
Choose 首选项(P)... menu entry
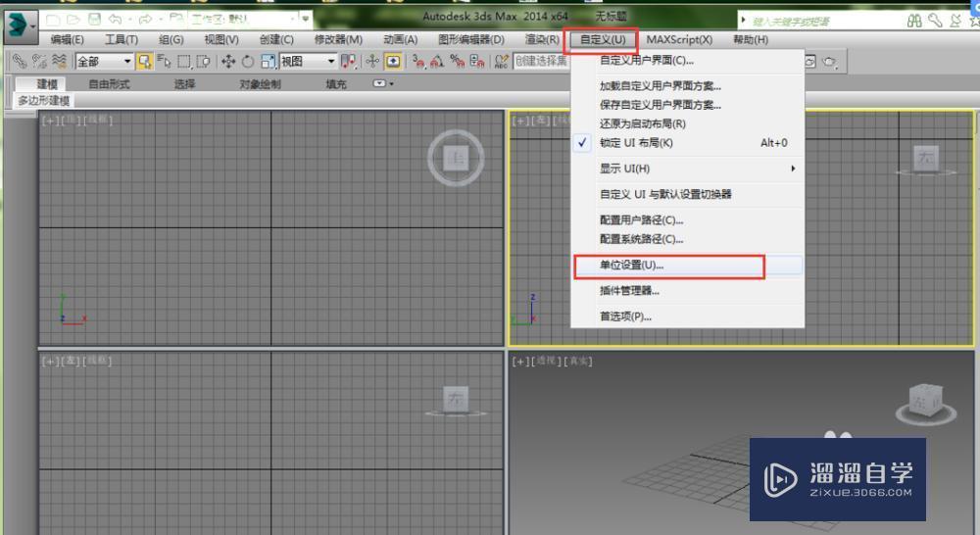[x=688, y=316]
